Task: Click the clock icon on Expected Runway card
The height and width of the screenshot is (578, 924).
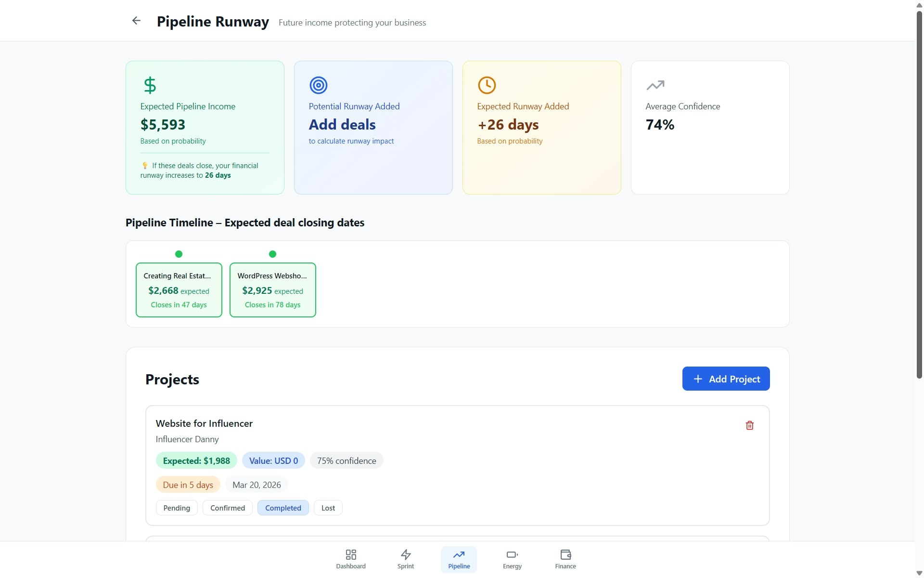Action: coord(487,85)
